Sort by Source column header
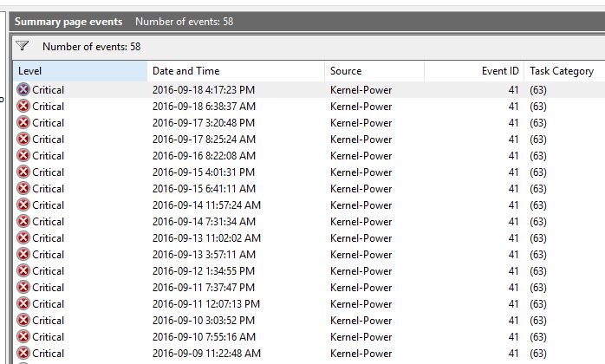605x364 pixels. pos(374,71)
